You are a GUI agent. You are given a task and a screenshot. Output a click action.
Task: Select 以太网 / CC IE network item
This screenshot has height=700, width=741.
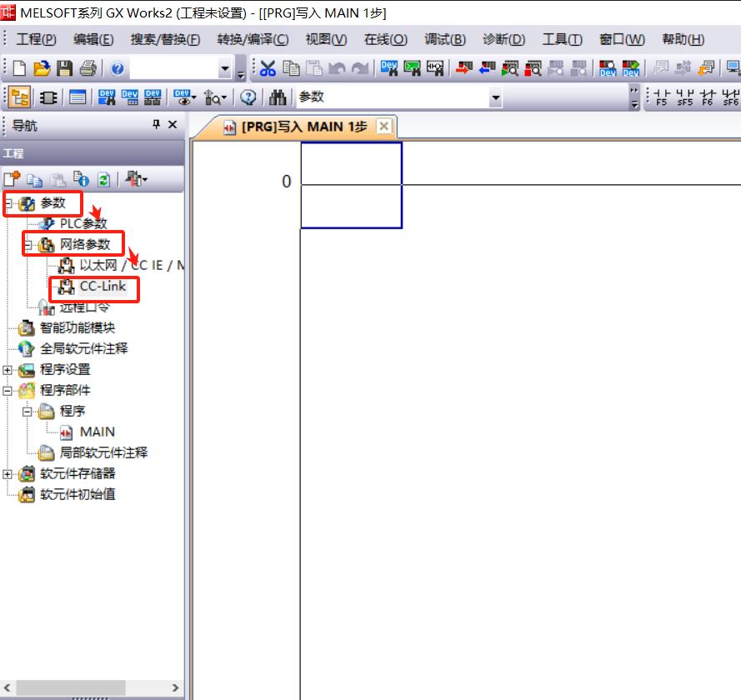(x=132, y=265)
